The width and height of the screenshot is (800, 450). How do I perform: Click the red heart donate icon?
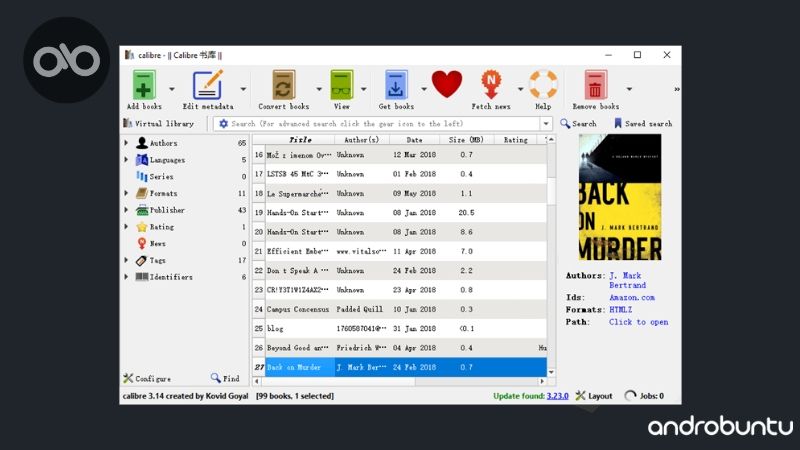(447, 84)
